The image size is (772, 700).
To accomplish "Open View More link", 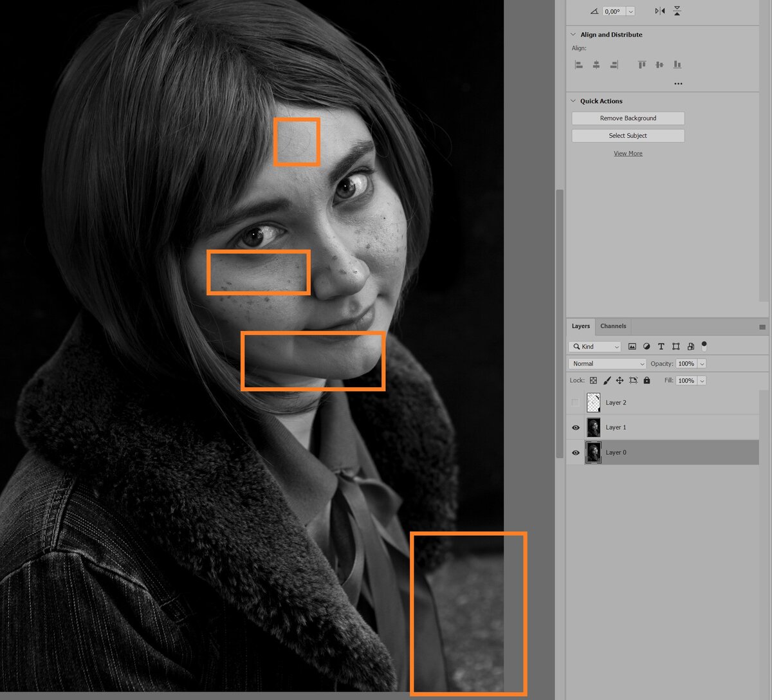I will (x=628, y=154).
